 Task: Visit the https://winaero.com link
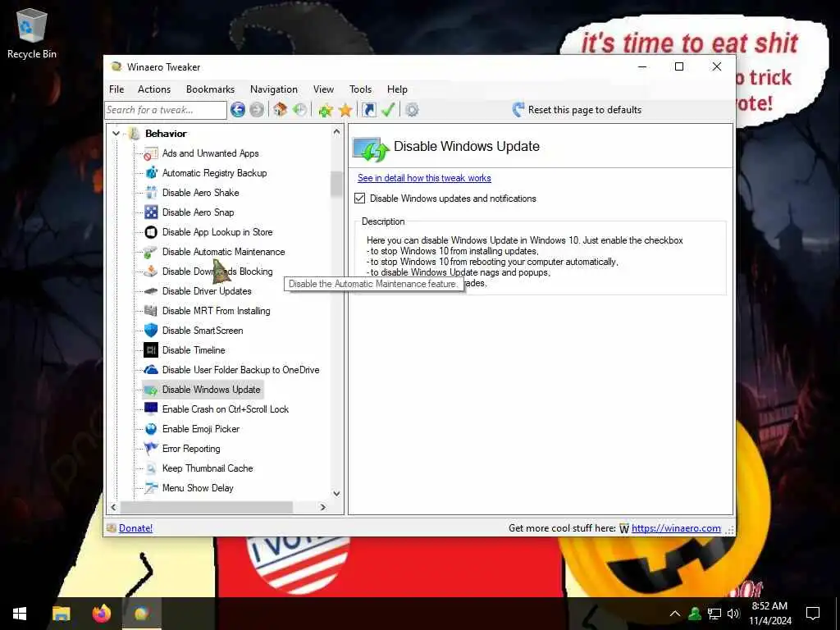coord(676,528)
